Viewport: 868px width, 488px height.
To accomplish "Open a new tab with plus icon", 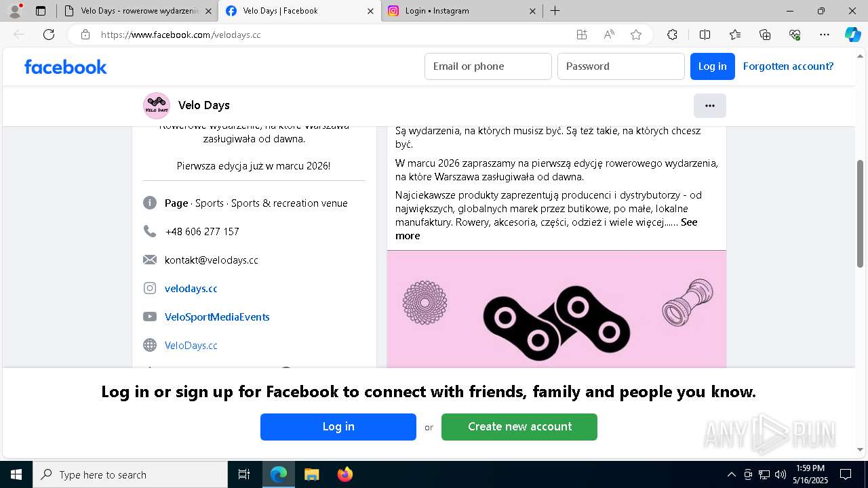I will click(555, 11).
